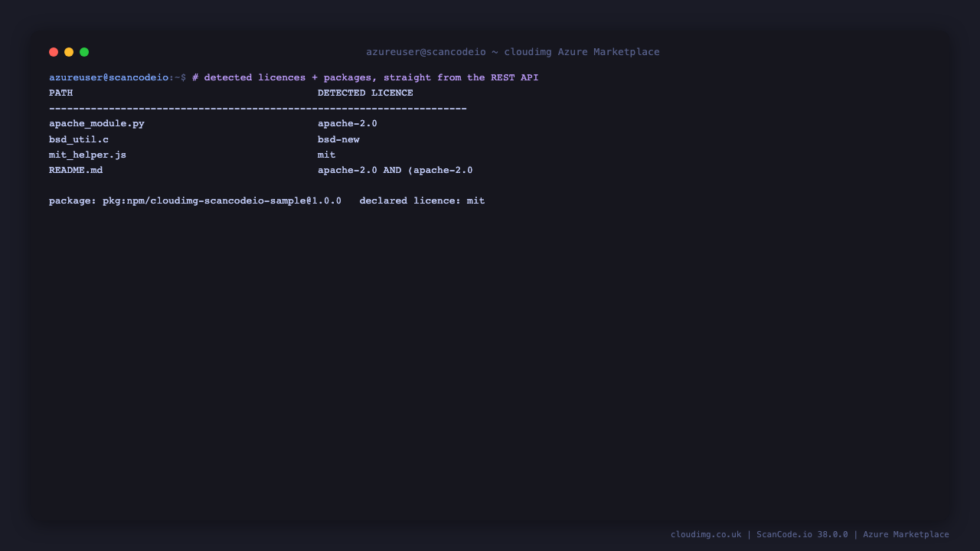Screen dimensions: 980x551
Task: Click the yellow minimize window button
Action: click(69, 52)
